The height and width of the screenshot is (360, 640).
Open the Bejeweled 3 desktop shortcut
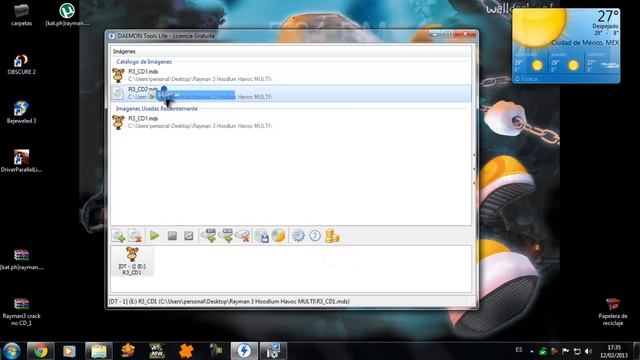[21, 113]
